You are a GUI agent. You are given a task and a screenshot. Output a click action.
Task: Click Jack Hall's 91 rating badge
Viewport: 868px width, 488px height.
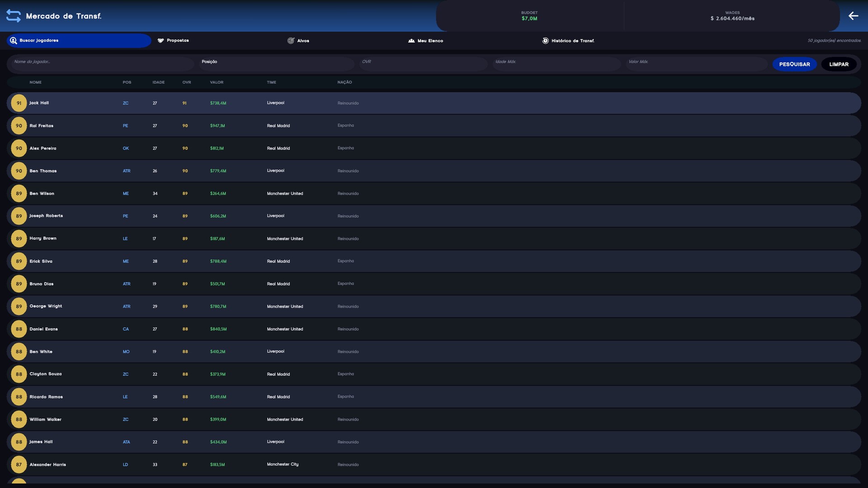(x=19, y=103)
